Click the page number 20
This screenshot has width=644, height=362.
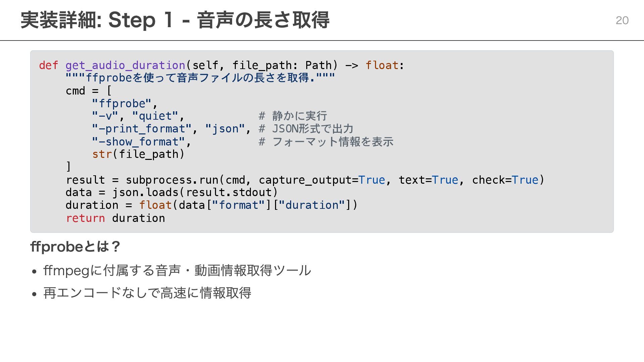(x=622, y=20)
